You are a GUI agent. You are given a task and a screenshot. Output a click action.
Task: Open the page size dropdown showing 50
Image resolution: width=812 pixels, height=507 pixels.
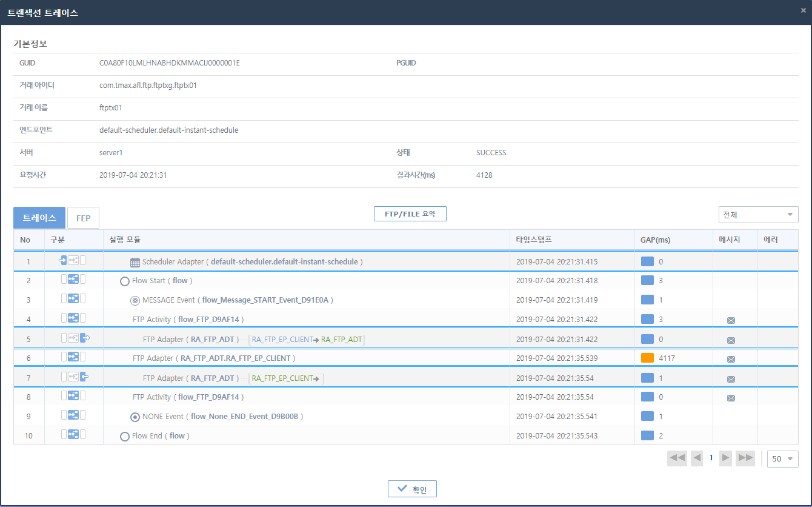(782, 458)
